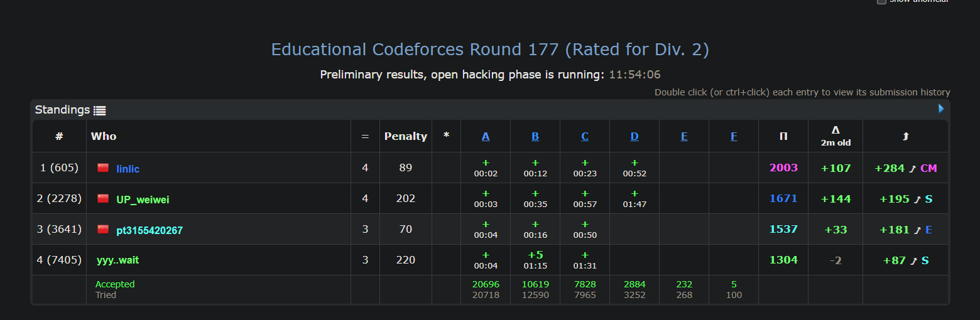Image resolution: width=980 pixels, height=320 pixels.
Task: Click yyy..wait's delta -2
Action: click(836, 260)
